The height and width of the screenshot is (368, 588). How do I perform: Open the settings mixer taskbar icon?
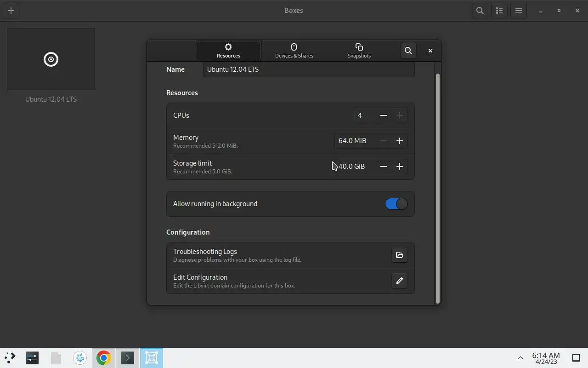32,357
